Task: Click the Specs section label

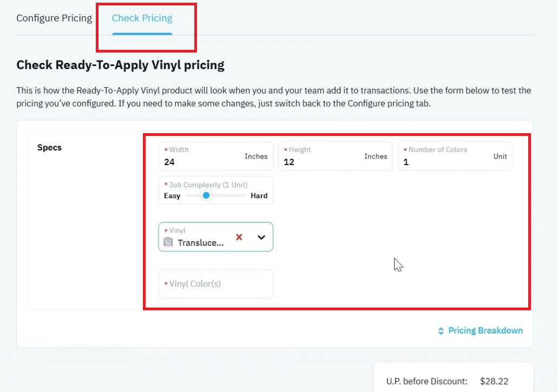Action: click(x=49, y=147)
